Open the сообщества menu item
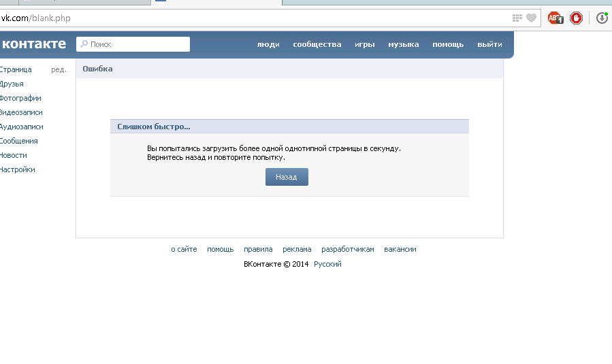The width and height of the screenshot is (612, 364). coord(317,44)
